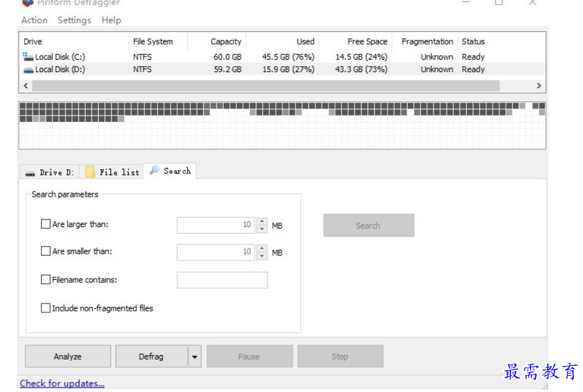
Task: Increase the 'smaller than' MB value
Action: coord(262,248)
